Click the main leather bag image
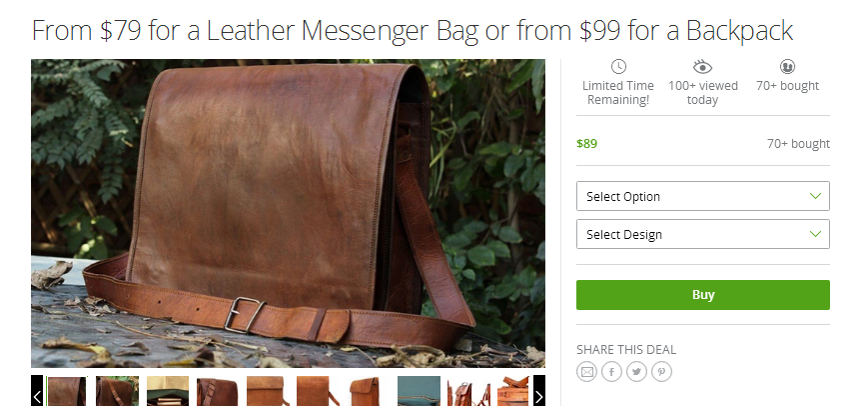 [288, 213]
